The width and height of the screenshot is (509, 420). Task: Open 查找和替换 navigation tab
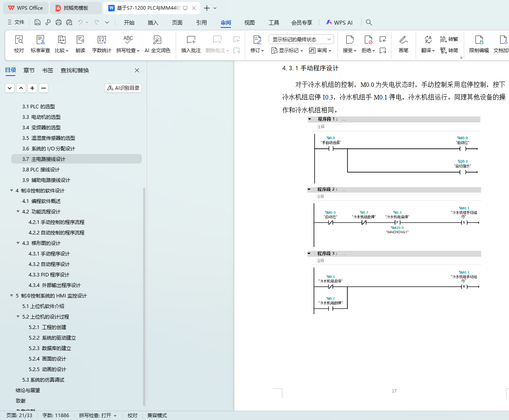click(x=75, y=70)
